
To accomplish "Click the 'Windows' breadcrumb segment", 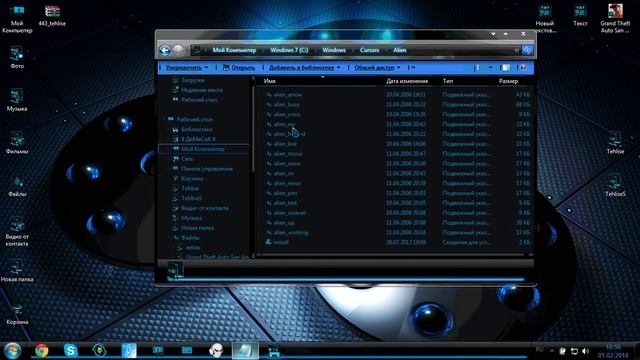I will coord(334,50).
